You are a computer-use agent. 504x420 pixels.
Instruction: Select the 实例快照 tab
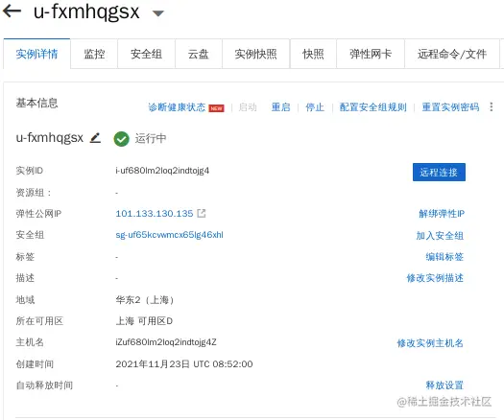click(x=256, y=54)
